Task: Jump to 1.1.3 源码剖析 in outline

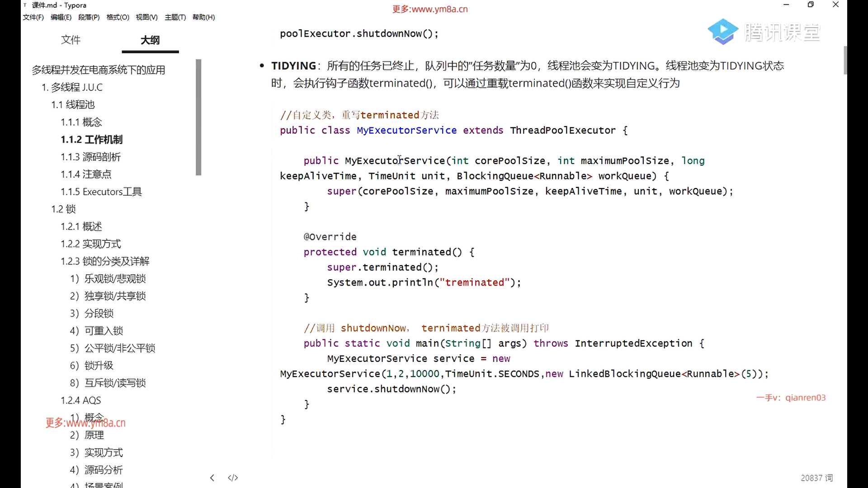Action: coord(90,157)
